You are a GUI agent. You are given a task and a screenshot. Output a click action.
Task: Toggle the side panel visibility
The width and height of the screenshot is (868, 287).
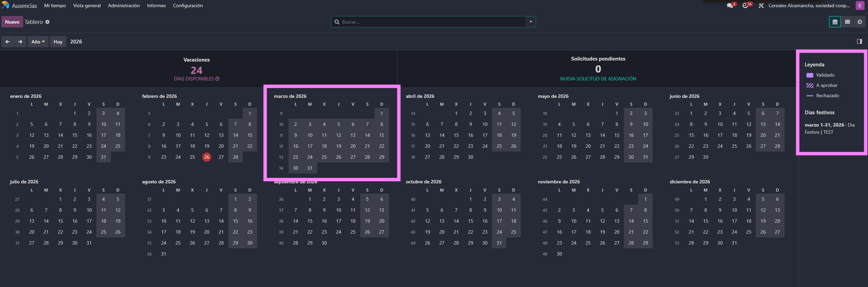click(x=859, y=41)
